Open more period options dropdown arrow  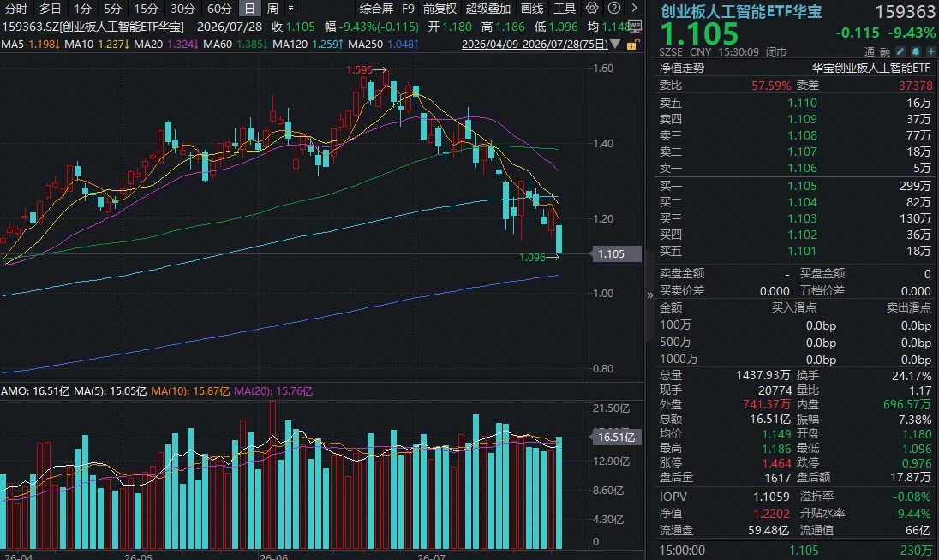[x=290, y=9]
